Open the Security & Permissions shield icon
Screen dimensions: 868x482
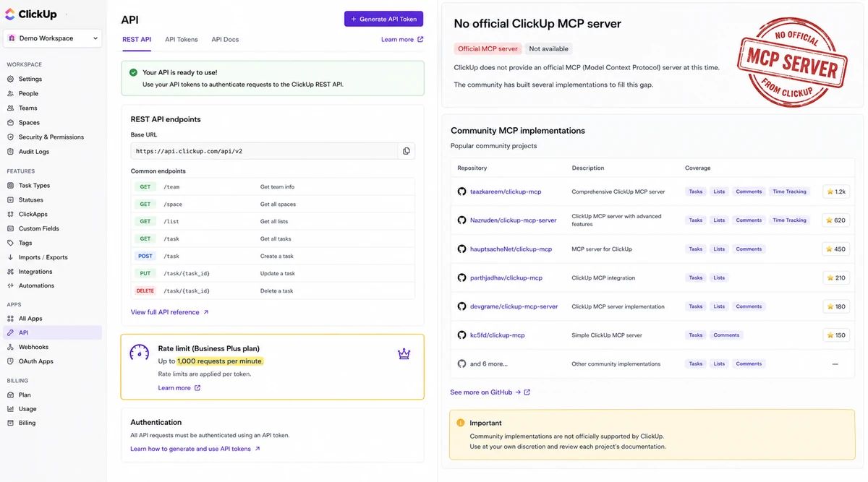11,137
